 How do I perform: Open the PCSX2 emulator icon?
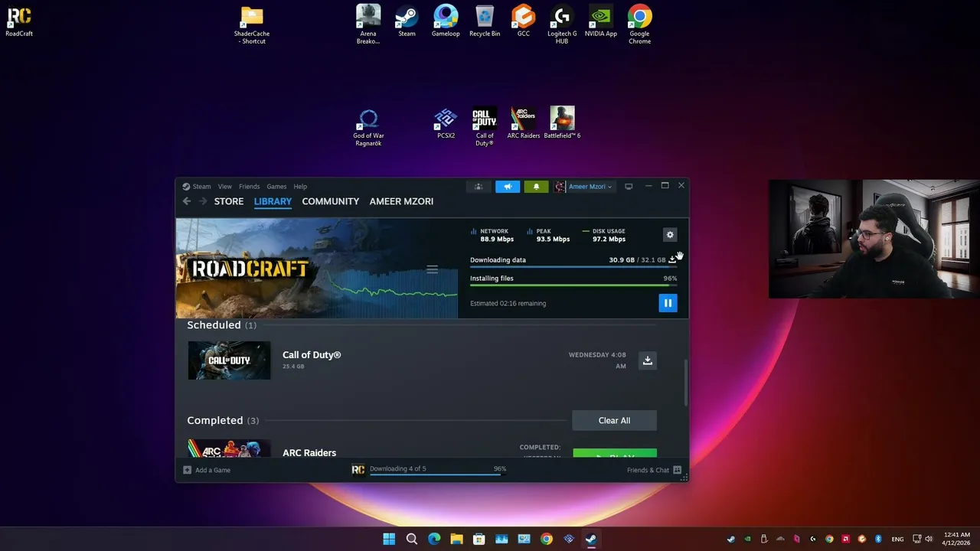[x=446, y=123]
